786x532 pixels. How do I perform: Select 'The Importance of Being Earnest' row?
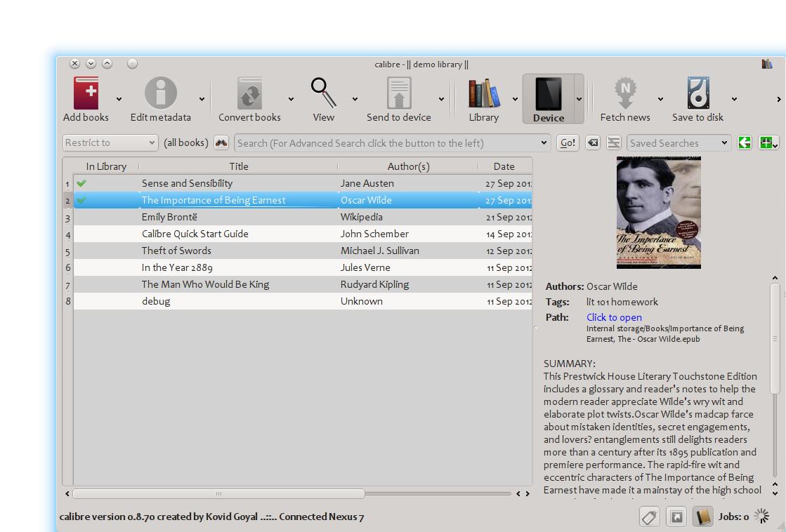coord(303,200)
